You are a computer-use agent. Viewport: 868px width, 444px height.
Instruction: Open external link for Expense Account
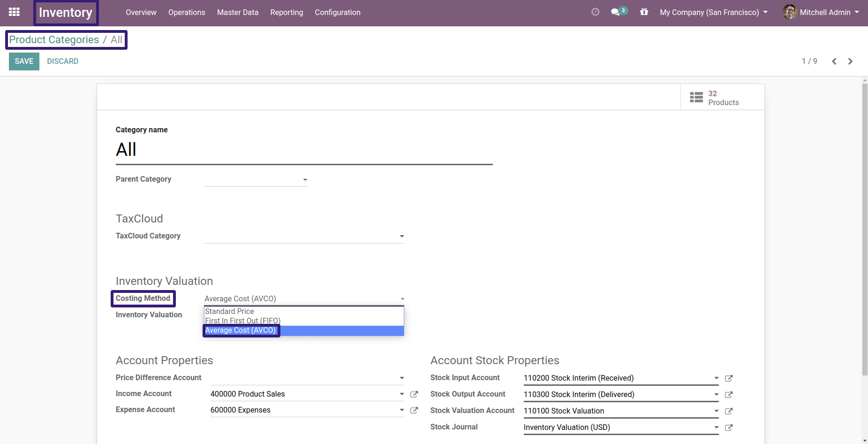414,410
